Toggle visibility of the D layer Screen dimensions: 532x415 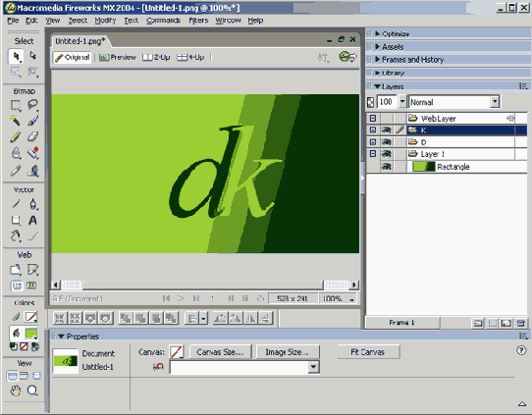pyautogui.click(x=387, y=142)
